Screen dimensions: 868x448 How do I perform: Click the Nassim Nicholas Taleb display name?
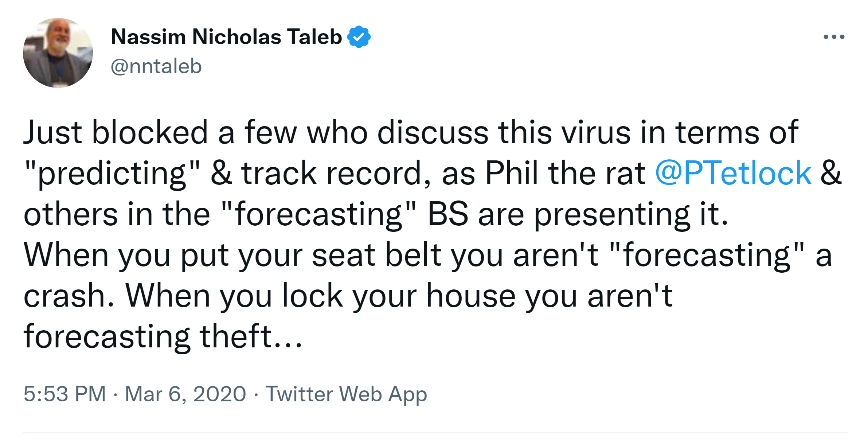click(226, 37)
